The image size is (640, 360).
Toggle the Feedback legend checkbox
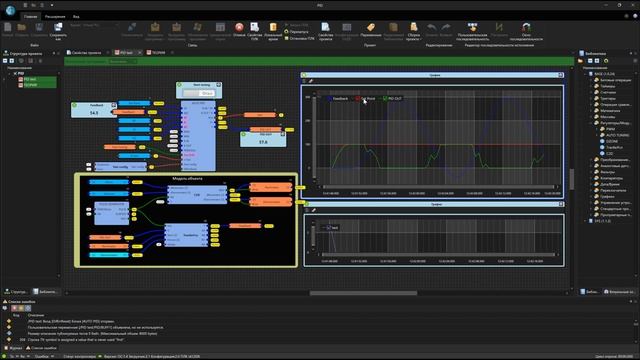click(329, 98)
